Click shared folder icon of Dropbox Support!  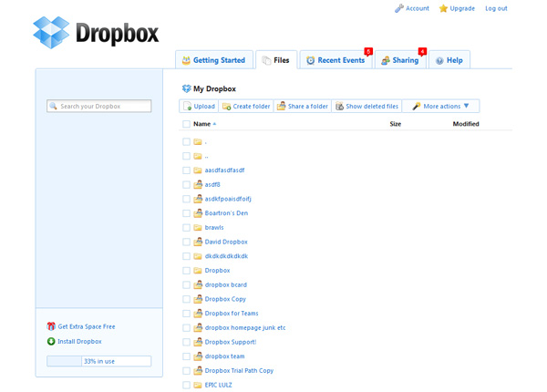tap(198, 342)
